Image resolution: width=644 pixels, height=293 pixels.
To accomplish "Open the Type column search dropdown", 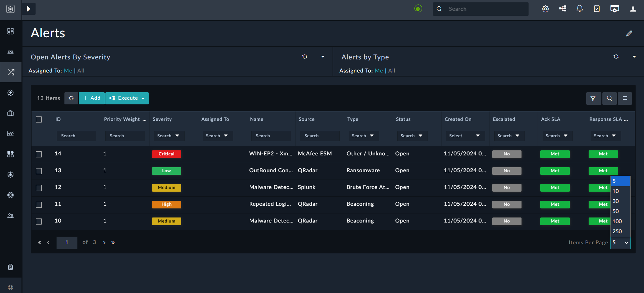I will (363, 136).
